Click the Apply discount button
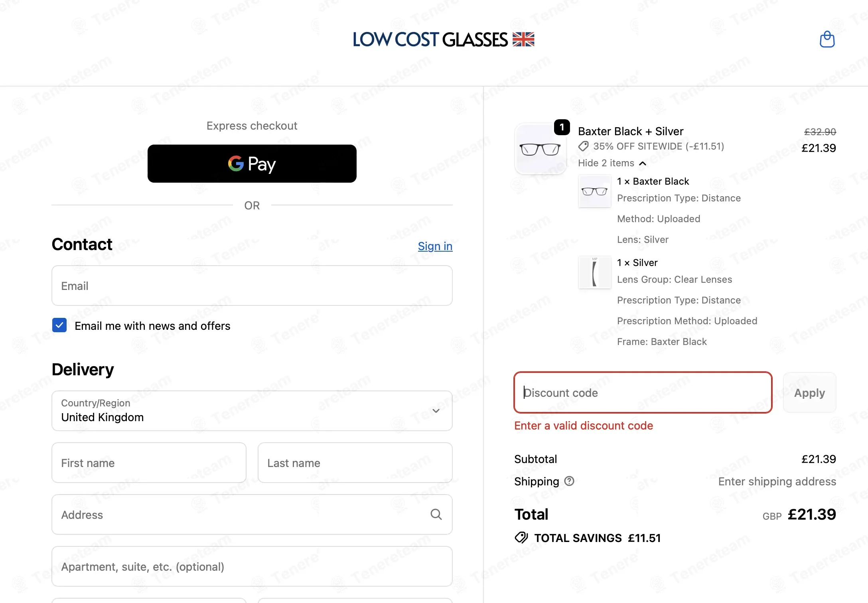 coord(809,393)
